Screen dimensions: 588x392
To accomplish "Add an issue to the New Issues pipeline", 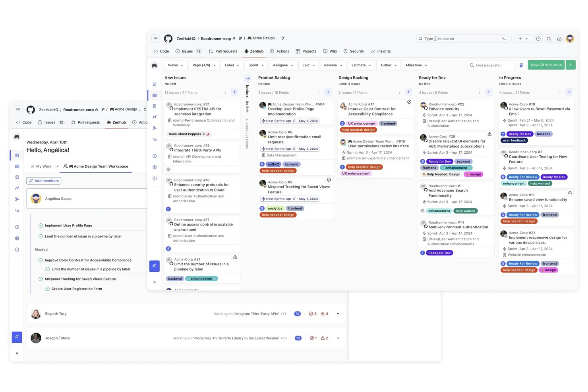I will [234, 92].
